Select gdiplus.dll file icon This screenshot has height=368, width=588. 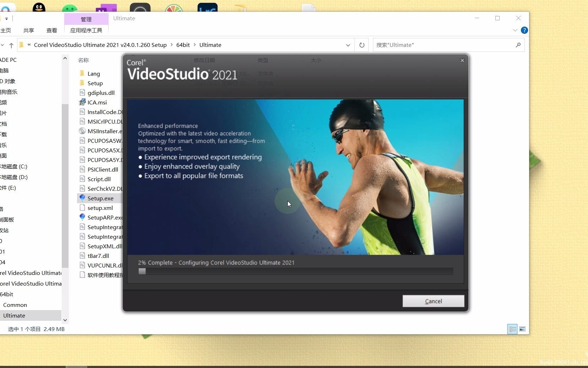[82, 93]
